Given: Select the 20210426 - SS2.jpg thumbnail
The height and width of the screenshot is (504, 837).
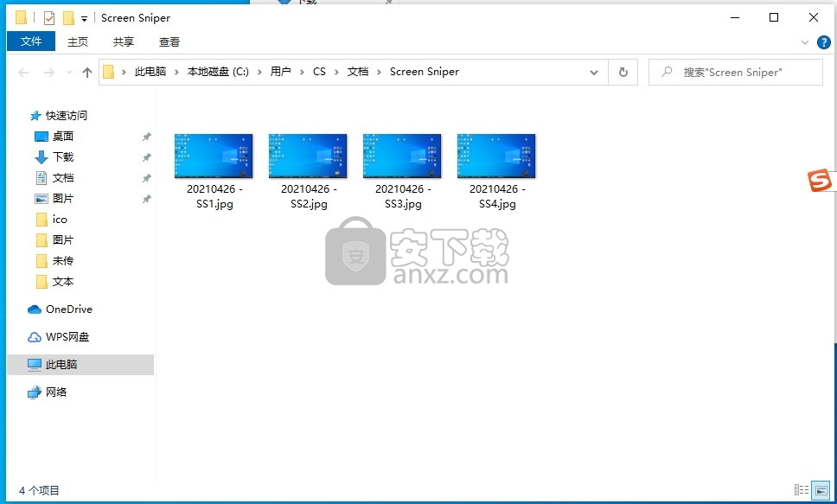Looking at the screenshot, I should (x=308, y=156).
